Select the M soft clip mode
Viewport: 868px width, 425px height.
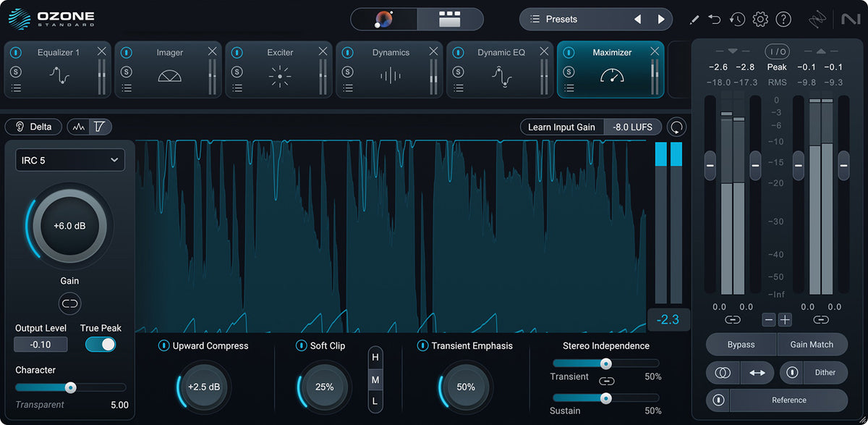coord(375,379)
